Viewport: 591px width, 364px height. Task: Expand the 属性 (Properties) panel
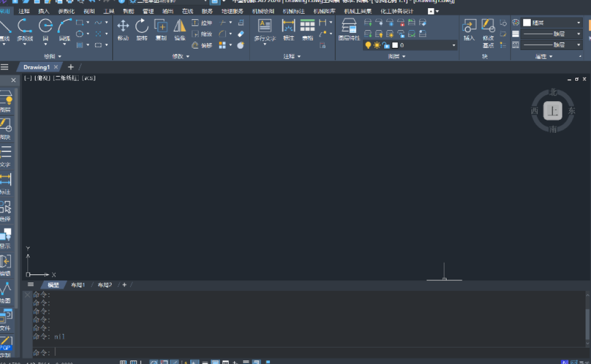[x=544, y=56]
